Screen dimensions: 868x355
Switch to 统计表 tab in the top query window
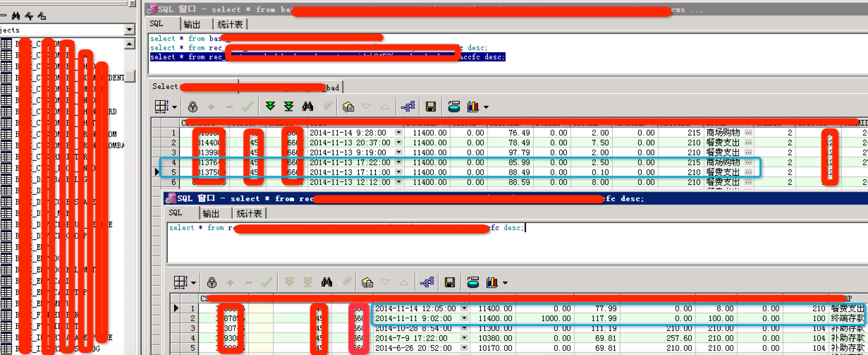pos(231,24)
